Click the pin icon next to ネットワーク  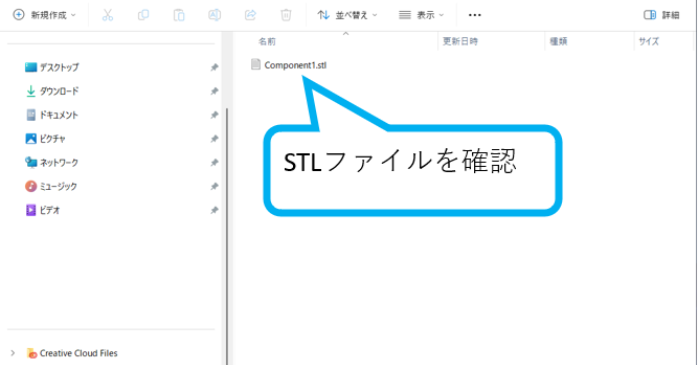[x=214, y=162]
